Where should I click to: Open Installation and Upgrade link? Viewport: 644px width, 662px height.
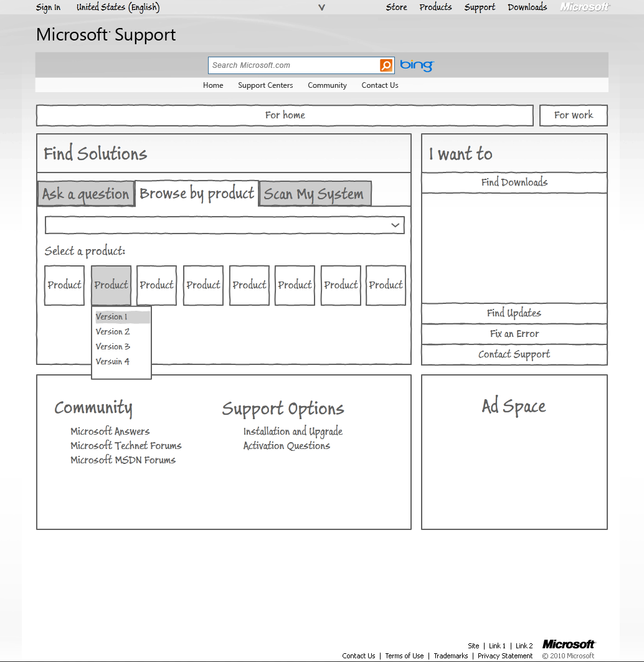(x=293, y=432)
